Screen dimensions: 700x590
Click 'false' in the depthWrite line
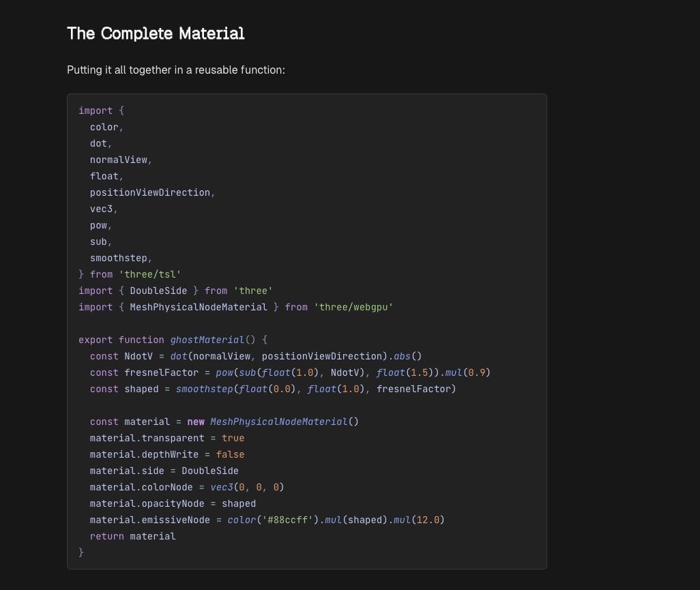[x=231, y=454]
